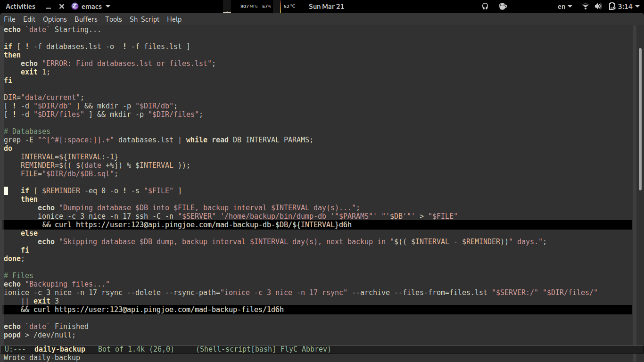This screenshot has width=644, height=362.
Task: Click the Emacs app icon in top bar
Action: coord(75,7)
